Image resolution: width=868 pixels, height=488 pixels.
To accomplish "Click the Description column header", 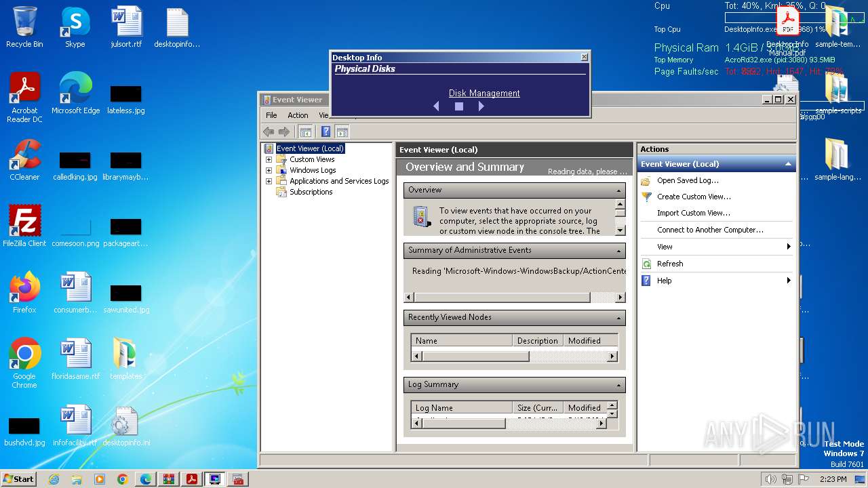I will [538, 341].
